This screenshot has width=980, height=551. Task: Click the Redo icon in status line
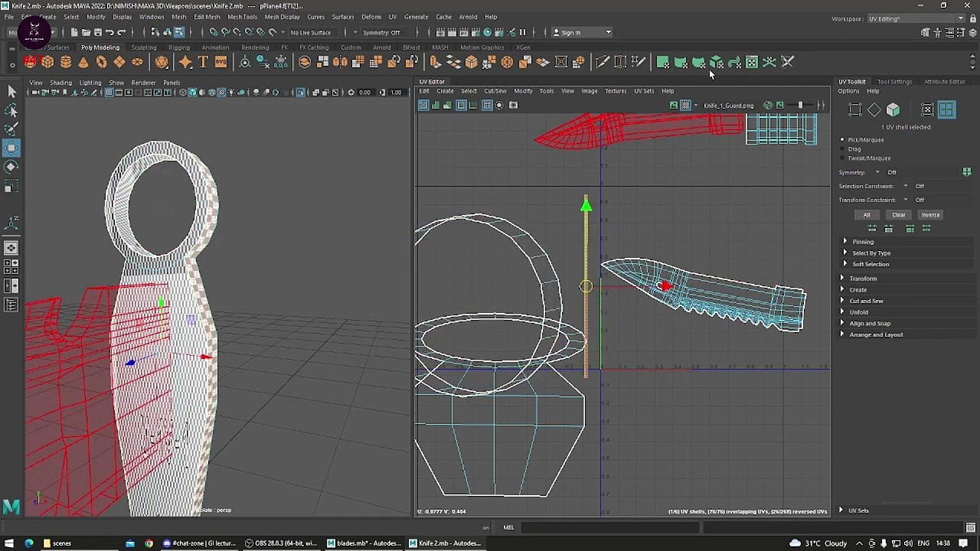[121, 32]
